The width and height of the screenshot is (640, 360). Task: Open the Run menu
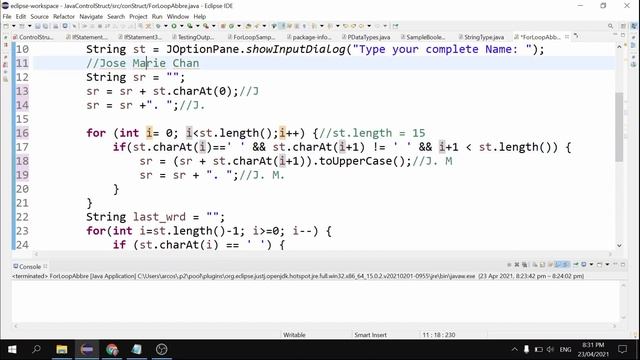click(x=157, y=16)
